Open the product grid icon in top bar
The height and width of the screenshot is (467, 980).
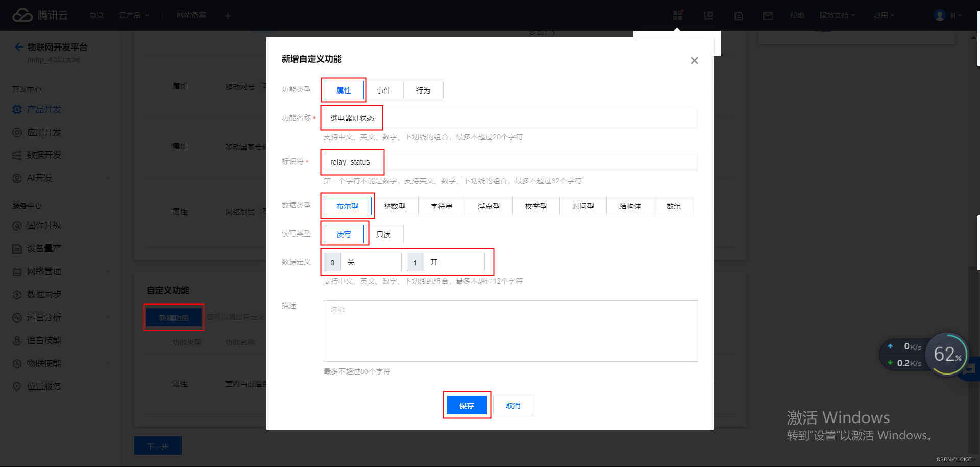pyautogui.click(x=677, y=15)
